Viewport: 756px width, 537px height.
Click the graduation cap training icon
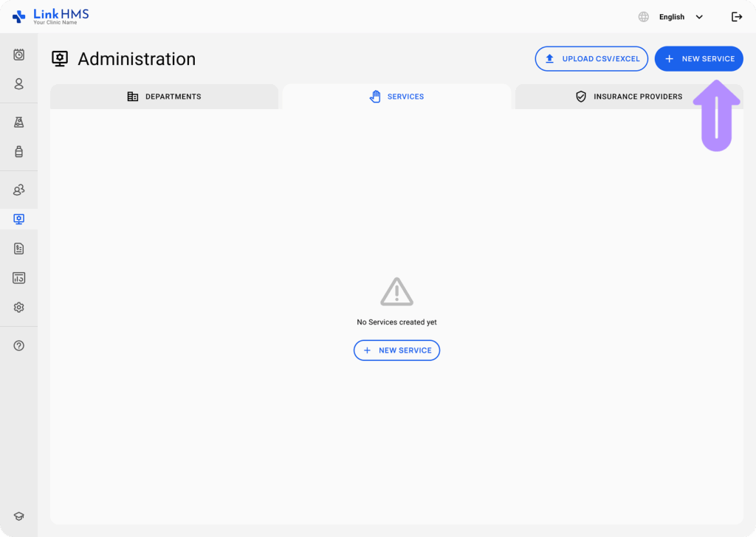(x=18, y=516)
